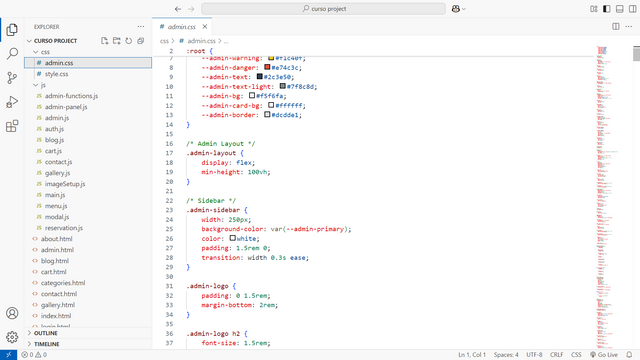Image resolution: width=640 pixels, height=360 pixels.
Task: Toggle the primary side bar
Action: pos(607,9)
